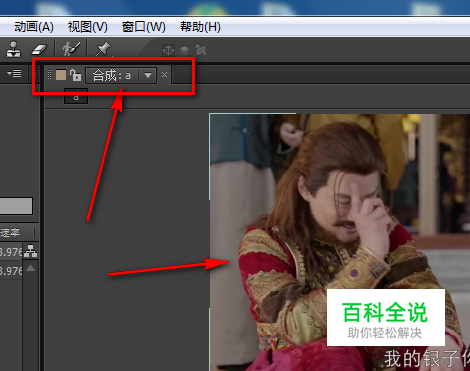Close the 合成: a viewer panel

click(164, 75)
